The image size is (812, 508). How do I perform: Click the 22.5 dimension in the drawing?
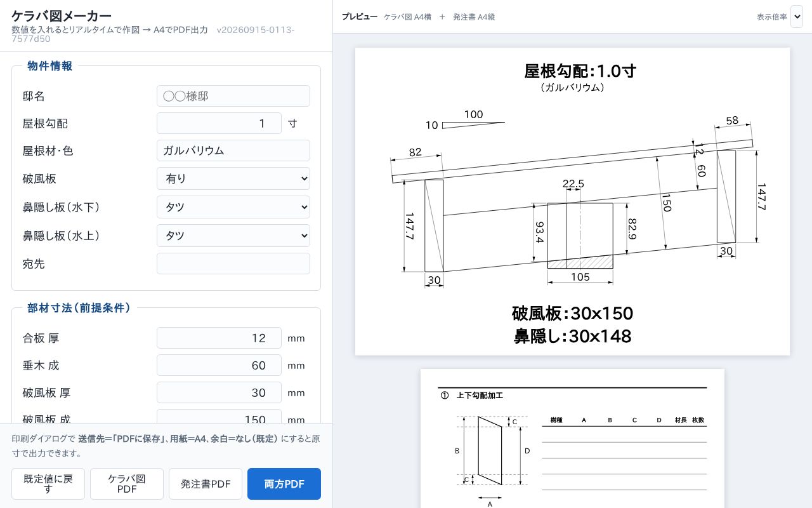[573, 184]
